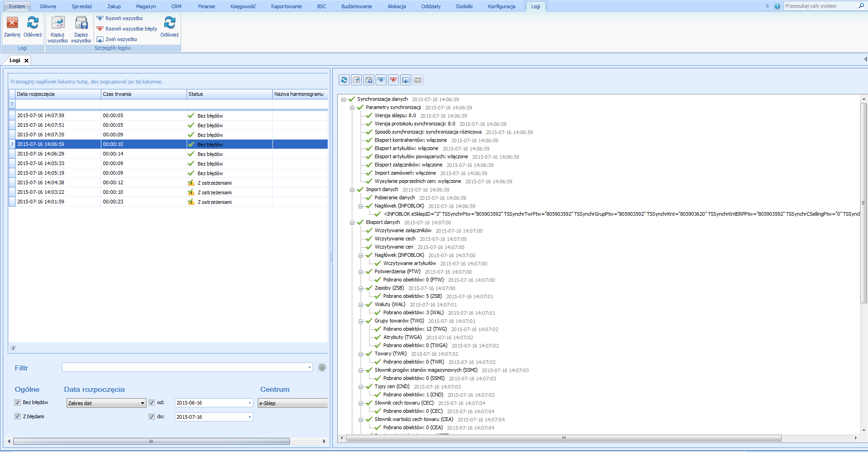The height and width of the screenshot is (452, 868).
Task: Open the Zakres dat dropdown
Action: [x=106, y=403]
